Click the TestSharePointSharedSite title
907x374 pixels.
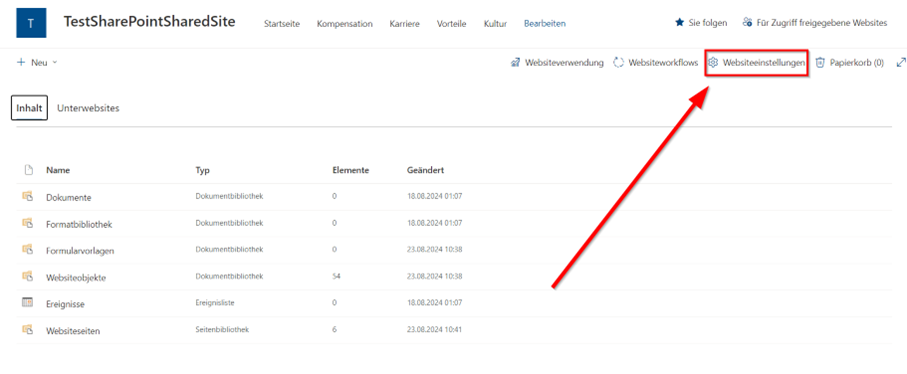tap(150, 22)
